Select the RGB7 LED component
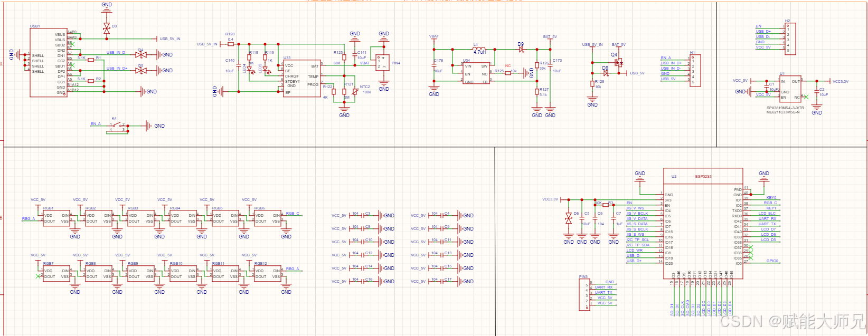This screenshot has height=336, width=868. (56, 273)
